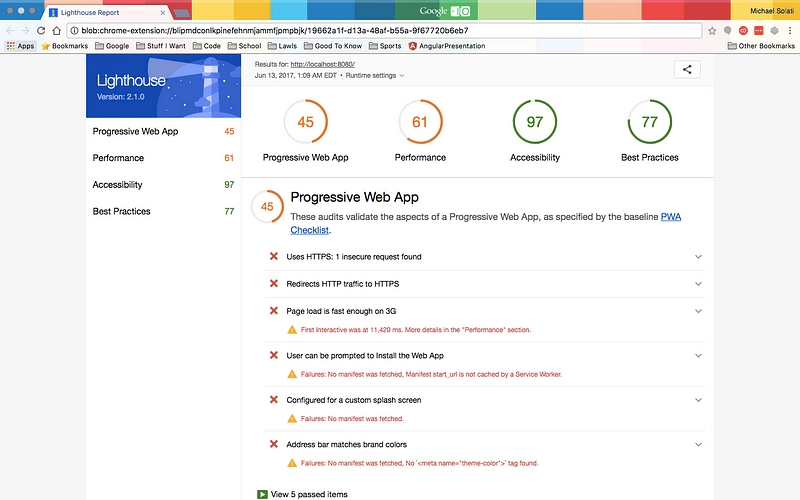The width and height of the screenshot is (800, 500).
Task: Select Performance in the sidebar
Action: (163, 158)
